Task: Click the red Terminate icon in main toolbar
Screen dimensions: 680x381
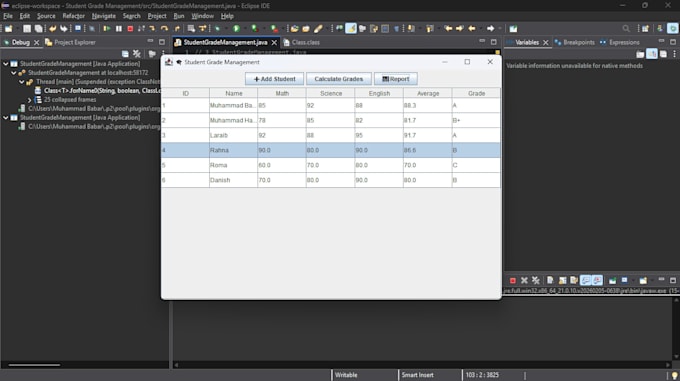Action: pyautogui.click(x=130, y=29)
